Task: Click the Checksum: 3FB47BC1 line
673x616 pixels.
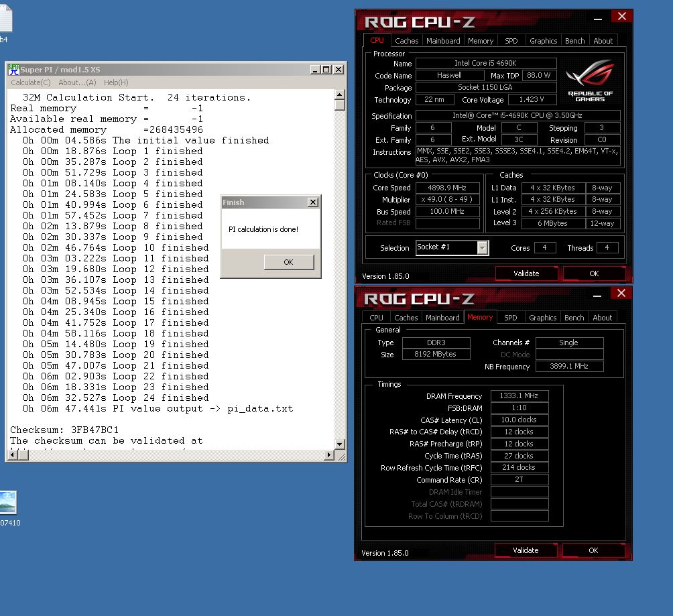Action: 64,430
